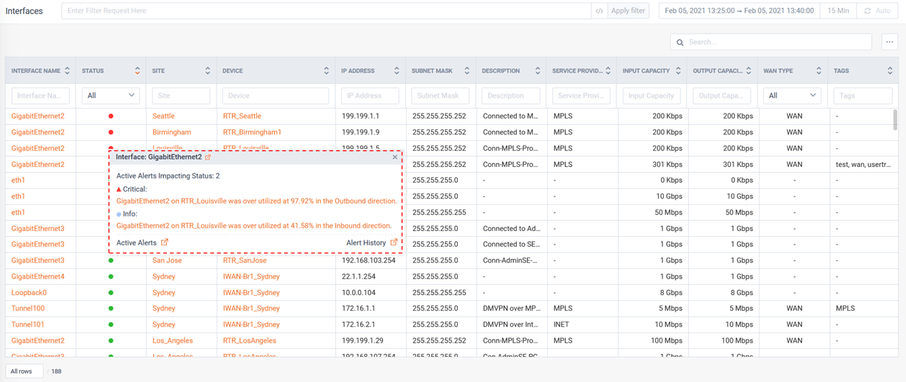Click the Interface Name filter field
The image size is (906, 382).
coord(40,95)
